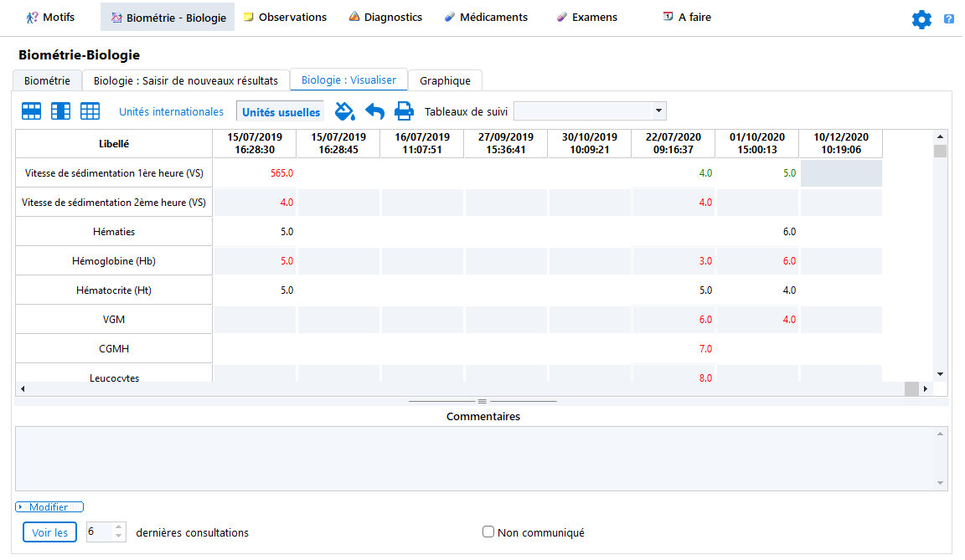Switch to Unités internationales
Image resolution: width=965 pixels, height=560 pixels.
(x=171, y=111)
